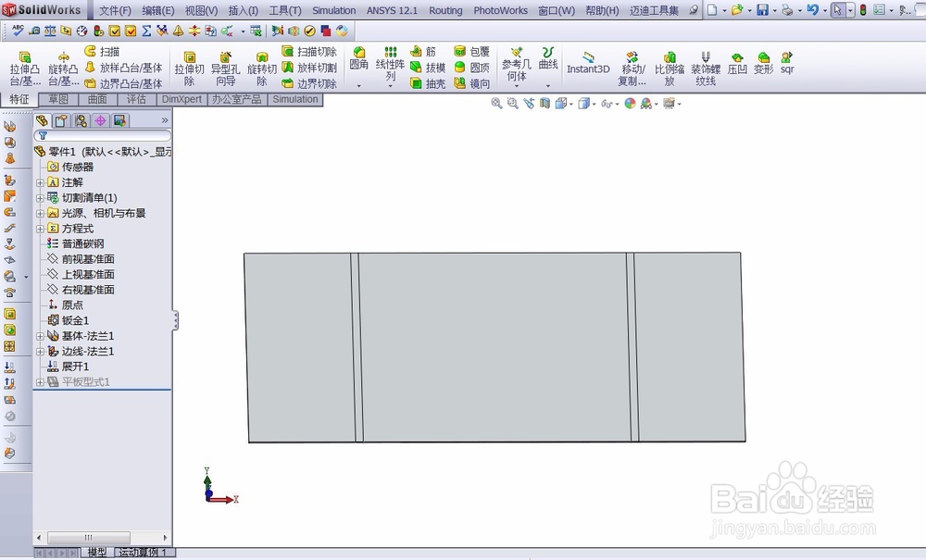926x560 pixels.
Task: Click Lofted Boss/Base (放样凸台/基体)
Action: pyautogui.click(x=123, y=68)
